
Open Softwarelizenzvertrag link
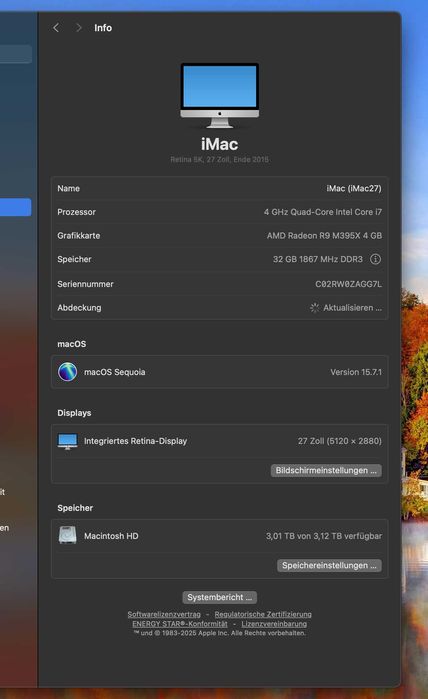(x=164, y=614)
